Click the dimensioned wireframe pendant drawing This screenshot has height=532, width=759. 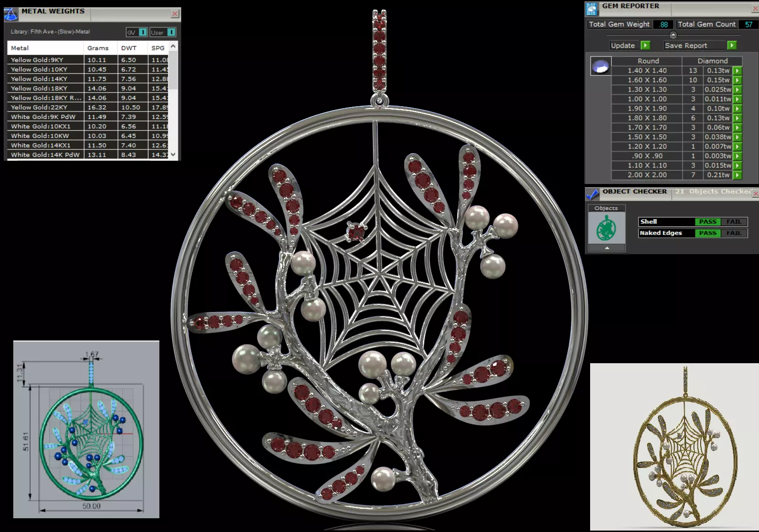pos(86,429)
